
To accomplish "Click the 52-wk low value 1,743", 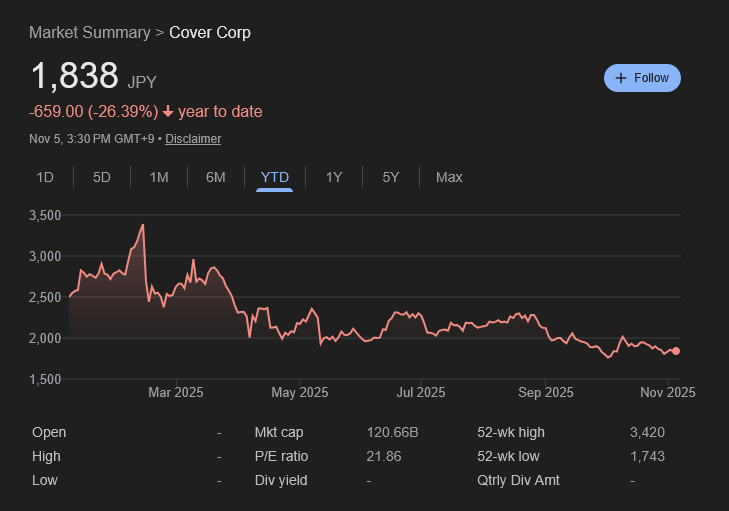I will click(x=647, y=456).
